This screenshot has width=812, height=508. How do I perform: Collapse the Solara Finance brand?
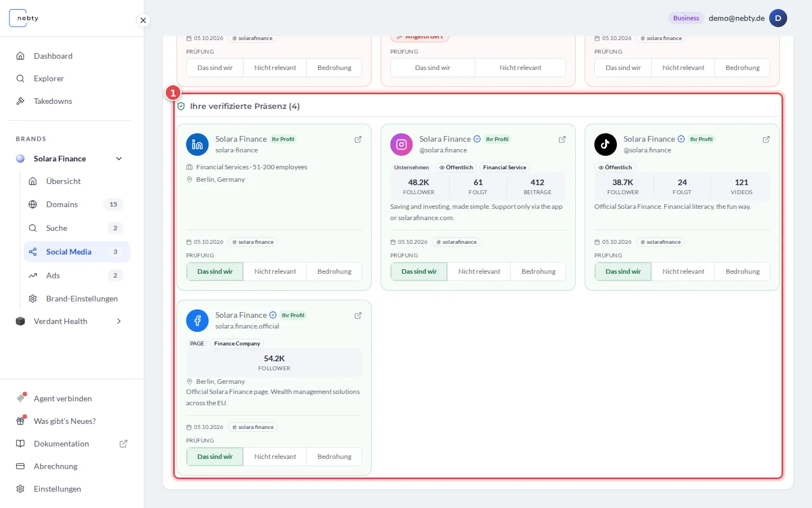click(x=119, y=159)
